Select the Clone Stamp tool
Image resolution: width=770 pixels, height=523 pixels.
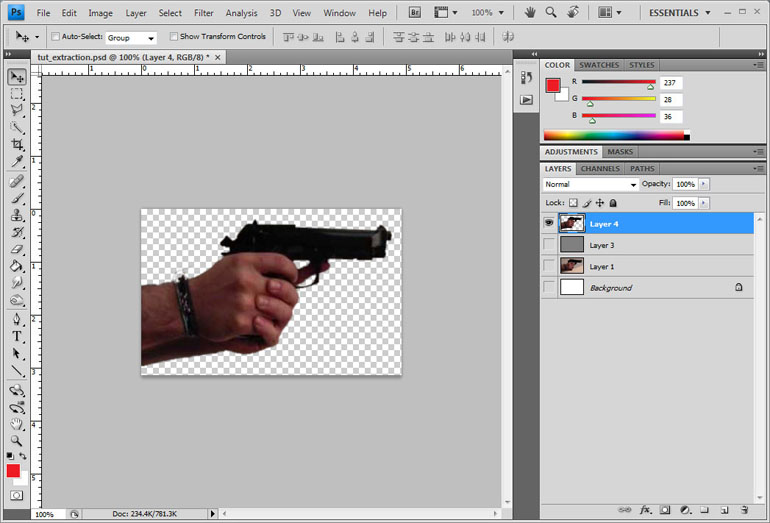coord(17,215)
